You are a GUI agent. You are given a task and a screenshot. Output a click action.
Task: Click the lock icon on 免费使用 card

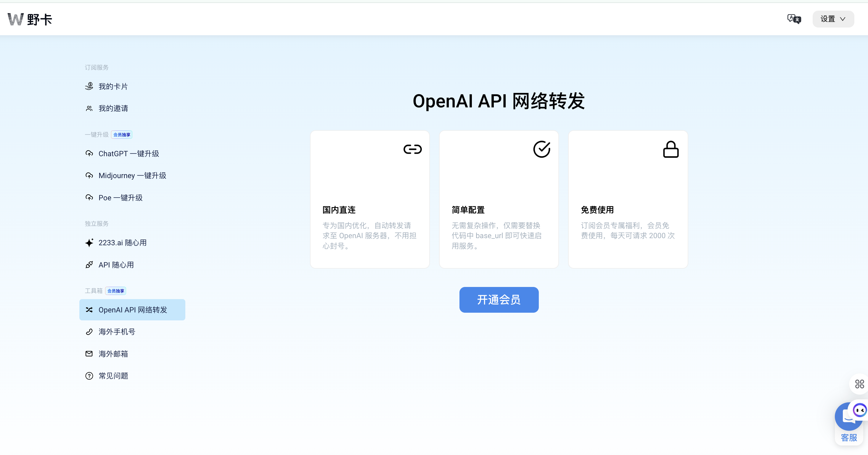[x=671, y=149]
